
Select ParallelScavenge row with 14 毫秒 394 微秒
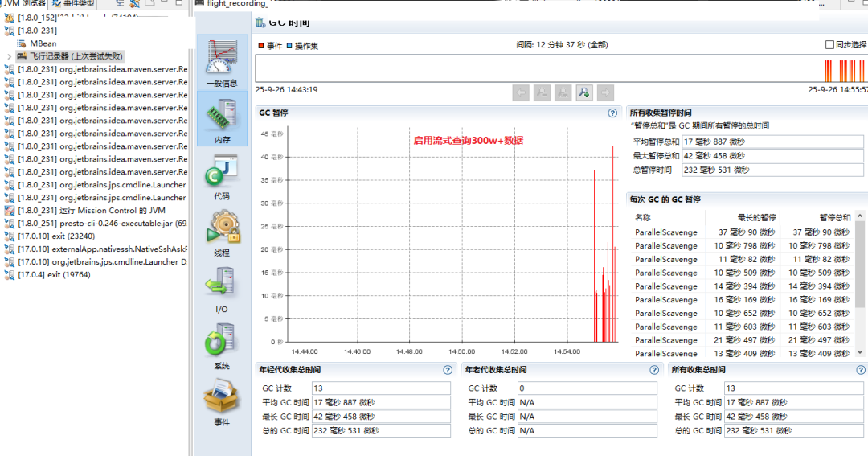tap(743, 286)
